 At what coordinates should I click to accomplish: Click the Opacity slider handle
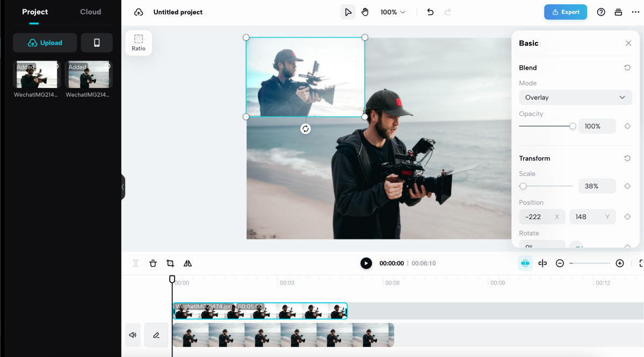pyautogui.click(x=573, y=126)
